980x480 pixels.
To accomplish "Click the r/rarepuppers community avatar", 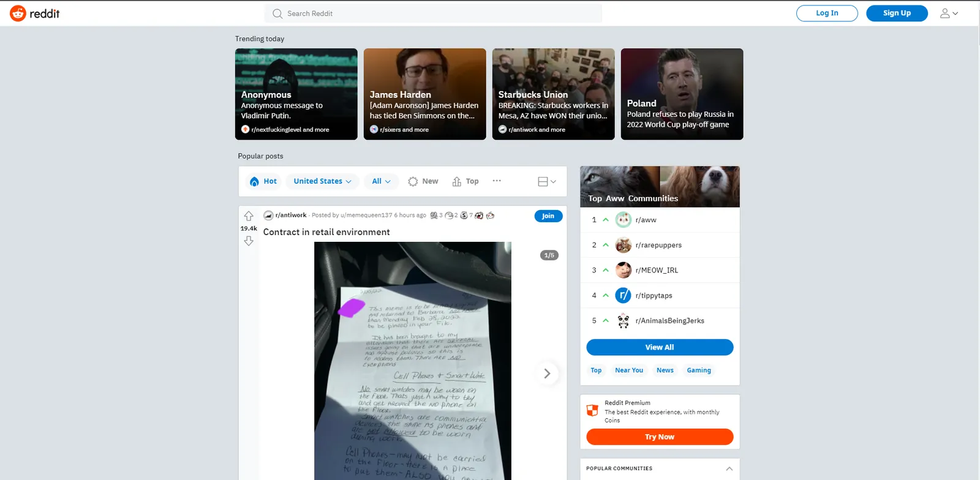I will click(x=624, y=245).
